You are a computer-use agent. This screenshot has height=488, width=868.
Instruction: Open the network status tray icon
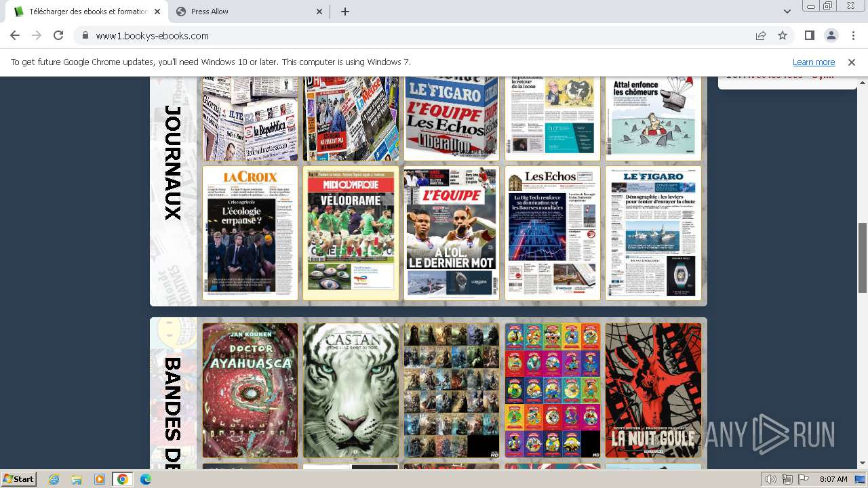pyautogui.click(x=787, y=479)
